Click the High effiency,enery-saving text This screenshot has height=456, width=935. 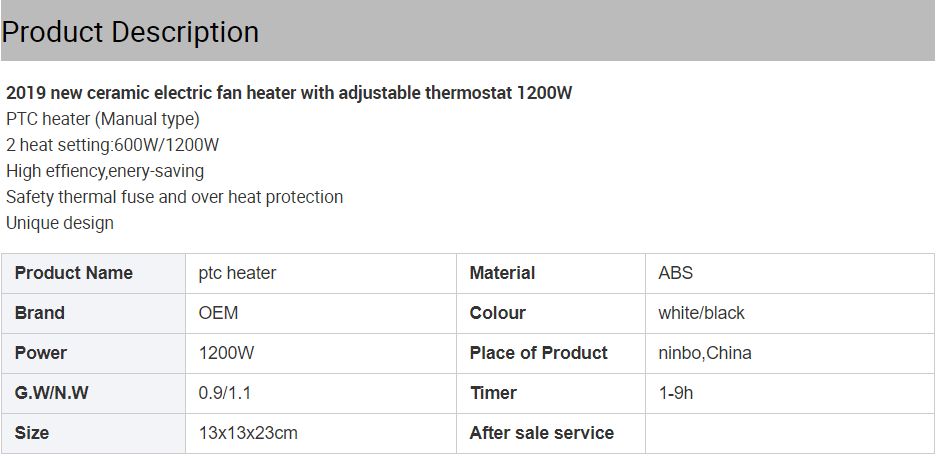coord(105,171)
